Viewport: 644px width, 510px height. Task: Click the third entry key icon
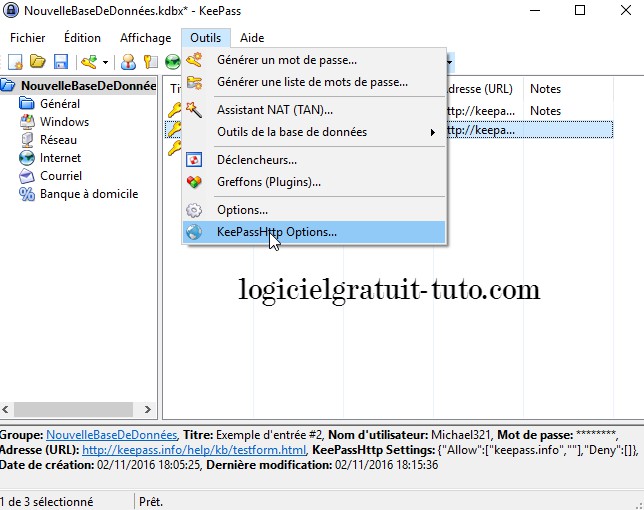tap(174, 147)
